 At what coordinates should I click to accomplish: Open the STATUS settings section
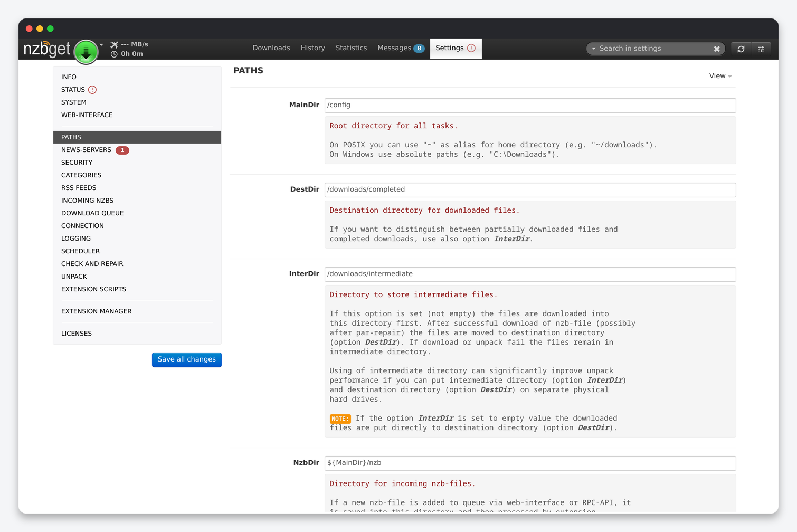137,90
